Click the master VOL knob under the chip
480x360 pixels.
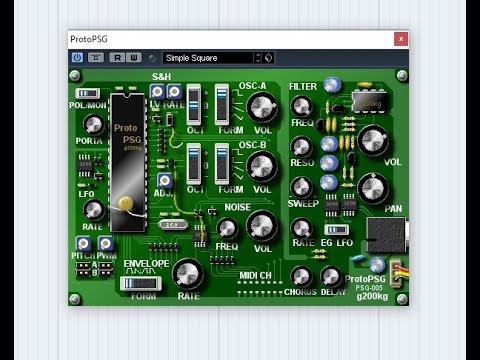point(373,140)
